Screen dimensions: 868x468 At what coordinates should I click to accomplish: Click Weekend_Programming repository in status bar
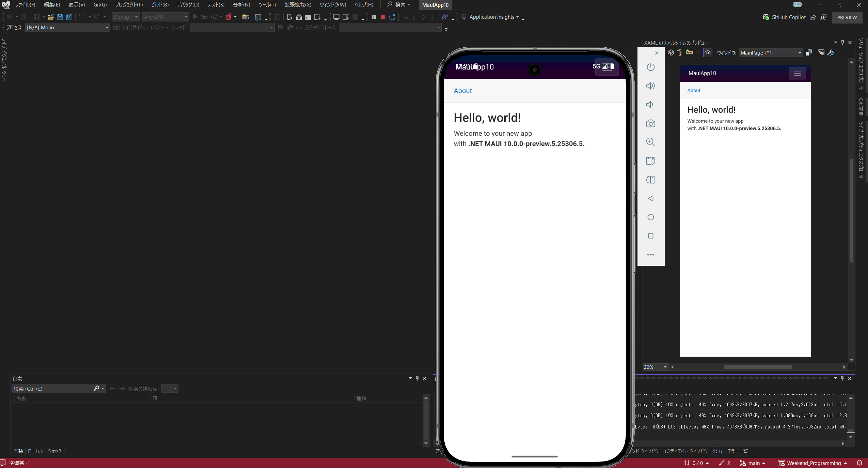[x=813, y=463]
